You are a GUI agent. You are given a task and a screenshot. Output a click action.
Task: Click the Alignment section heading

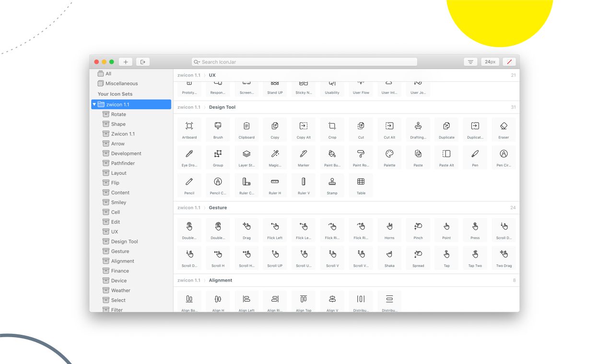[x=221, y=280]
